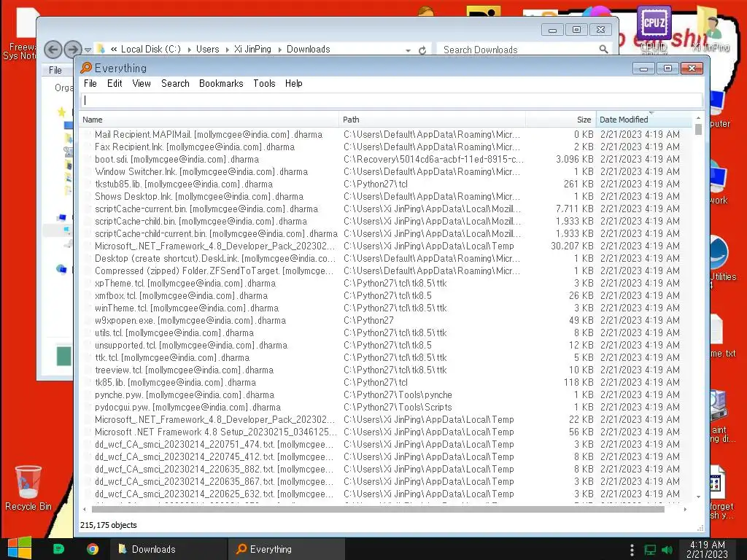Click Users breadcrumb in Downloads address bar
The image size is (747, 560).
(x=208, y=49)
